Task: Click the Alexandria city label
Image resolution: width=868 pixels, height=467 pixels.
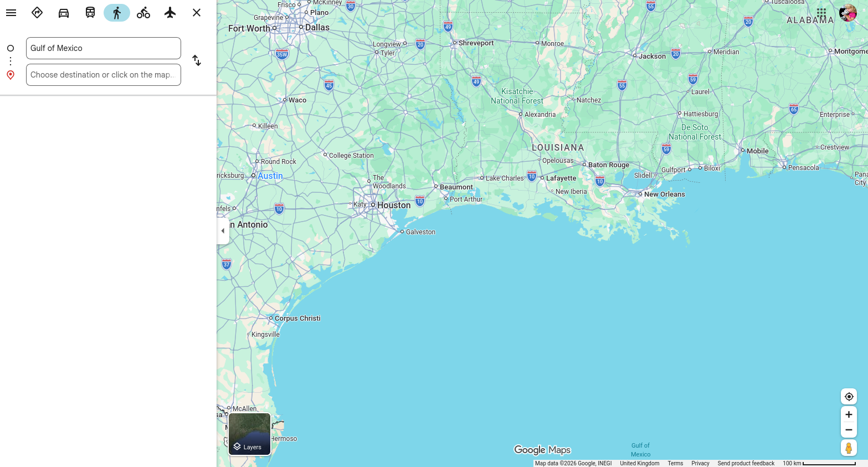Action: click(540, 115)
